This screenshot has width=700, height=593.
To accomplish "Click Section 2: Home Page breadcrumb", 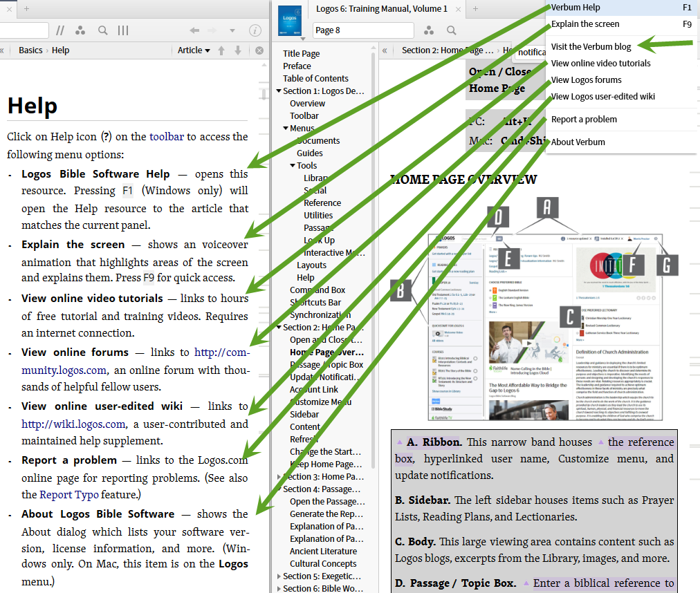I will coord(448,50).
